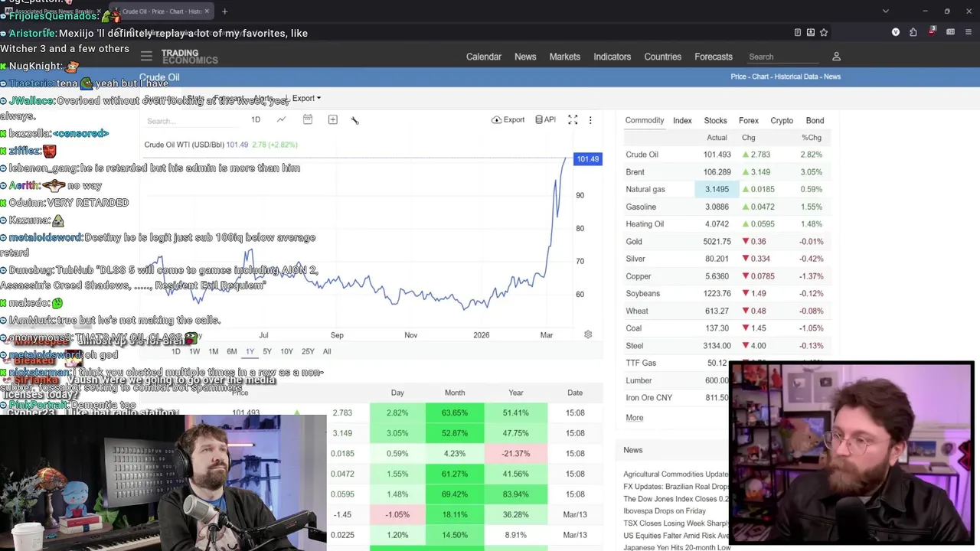Open a new browser tab
The image size is (980, 551).
(x=224, y=11)
